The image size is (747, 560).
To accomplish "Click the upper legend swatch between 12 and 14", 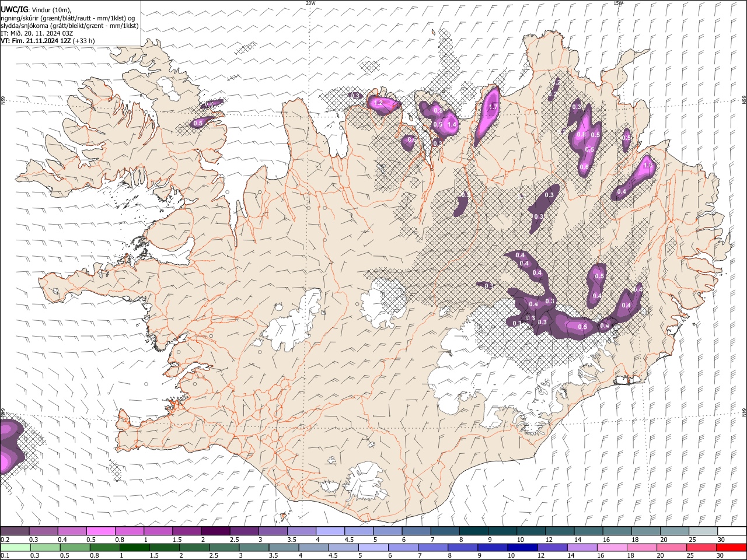I will [x=559, y=531].
